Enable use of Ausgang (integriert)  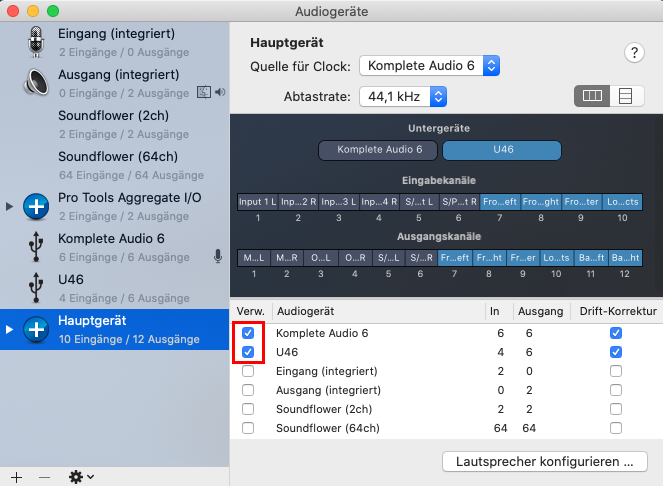point(248,390)
